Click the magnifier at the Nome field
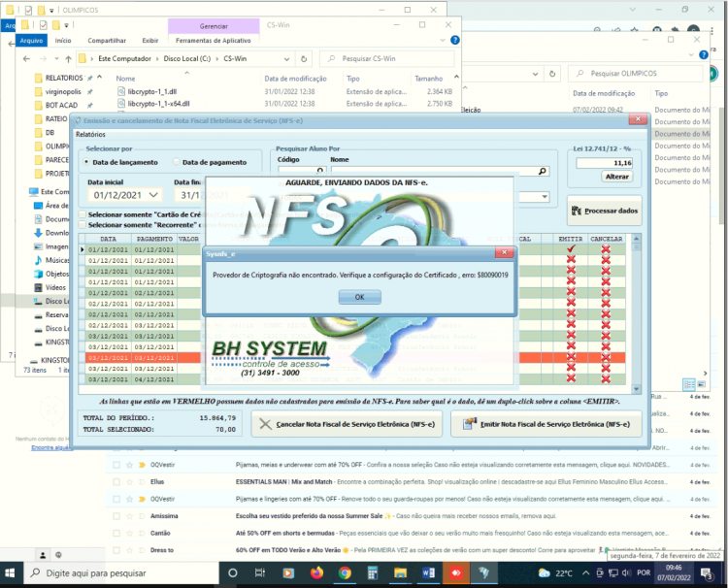The width and height of the screenshot is (728, 588). click(x=542, y=171)
